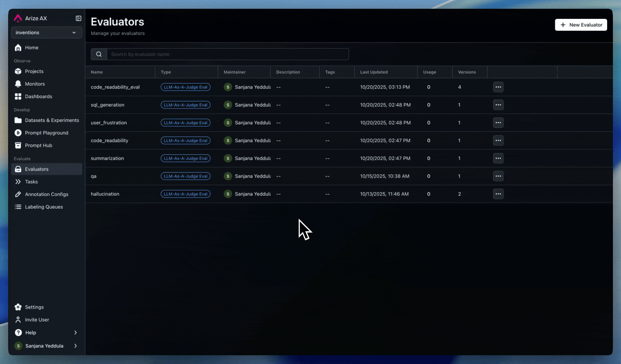Click the Arize AX logo icon
The image size is (621, 364).
(18, 18)
